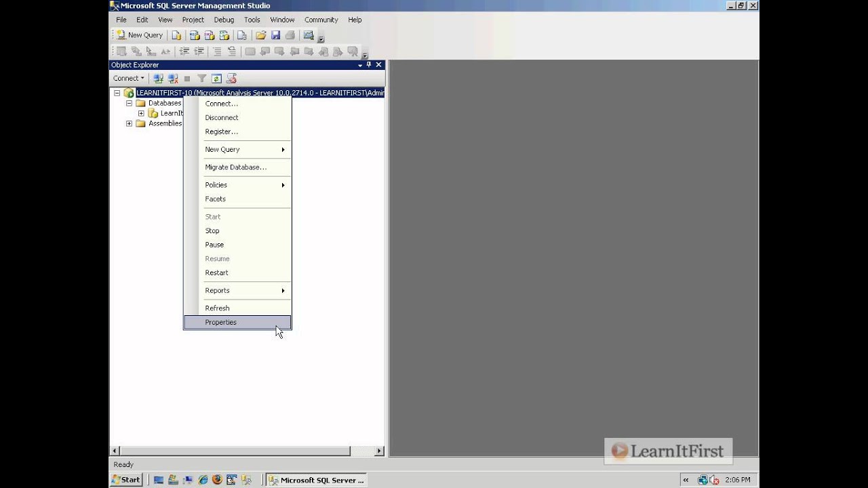This screenshot has height=488, width=868.
Task: Open the Edit menu
Action: pos(142,20)
